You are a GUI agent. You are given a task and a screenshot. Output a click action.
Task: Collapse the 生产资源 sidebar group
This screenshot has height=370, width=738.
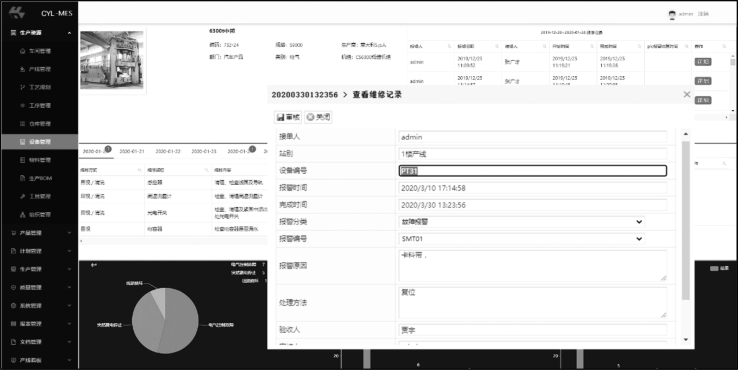[69, 32]
